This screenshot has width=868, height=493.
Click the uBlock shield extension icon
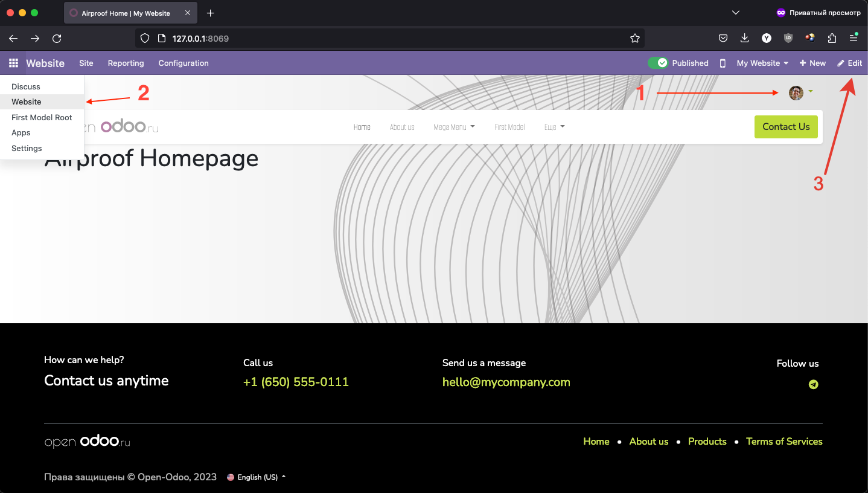tap(788, 38)
